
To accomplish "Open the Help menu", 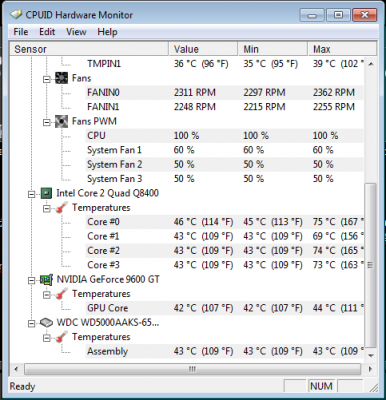I will click(x=107, y=32).
